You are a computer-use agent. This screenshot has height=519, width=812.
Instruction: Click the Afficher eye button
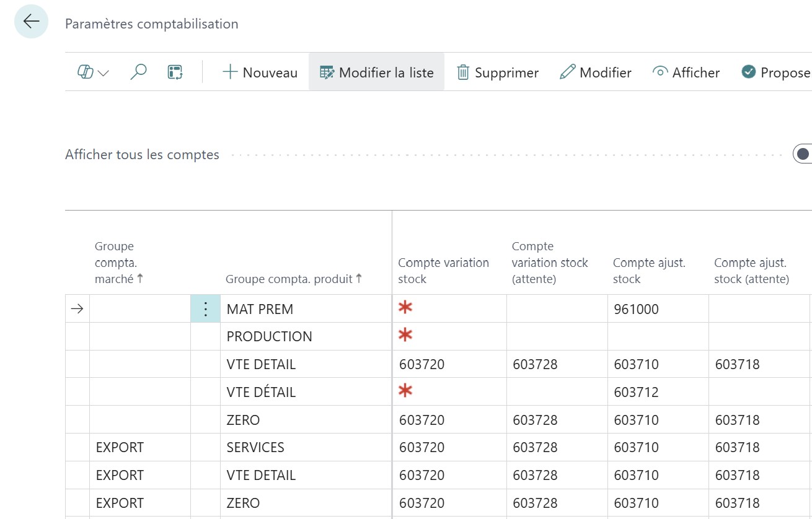click(x=686, y=72)
